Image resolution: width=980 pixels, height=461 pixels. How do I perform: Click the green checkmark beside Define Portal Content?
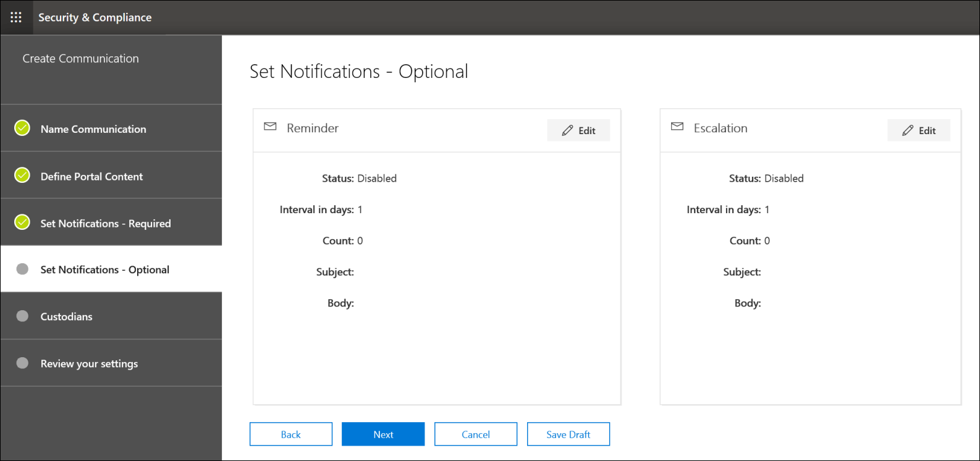22,176
